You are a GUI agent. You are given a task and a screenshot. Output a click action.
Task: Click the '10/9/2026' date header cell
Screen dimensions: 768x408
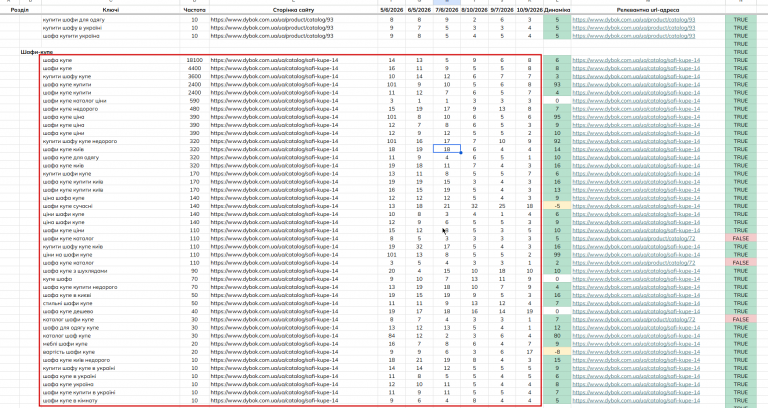point(529,10)
